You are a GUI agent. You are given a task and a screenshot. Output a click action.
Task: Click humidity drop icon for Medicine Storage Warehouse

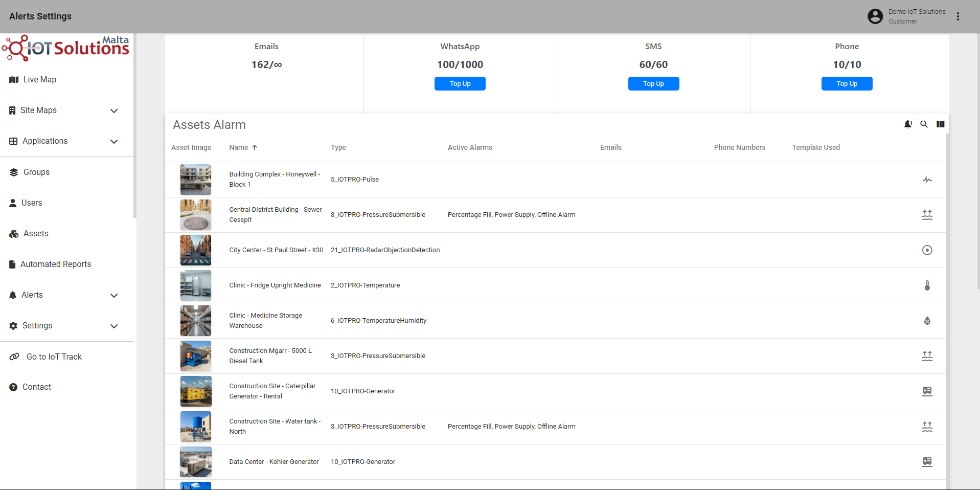click(x=927, y=321)
